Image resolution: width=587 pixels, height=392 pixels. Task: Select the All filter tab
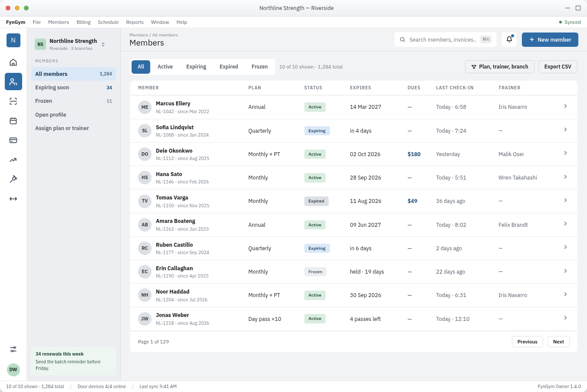pos(141,67)
